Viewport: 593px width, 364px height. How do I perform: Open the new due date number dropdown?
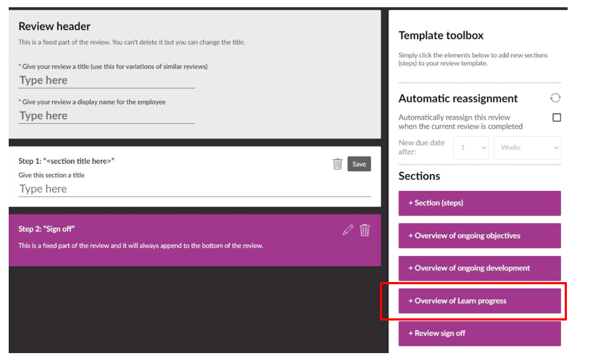pyautogui.click(x=471, y=148)
